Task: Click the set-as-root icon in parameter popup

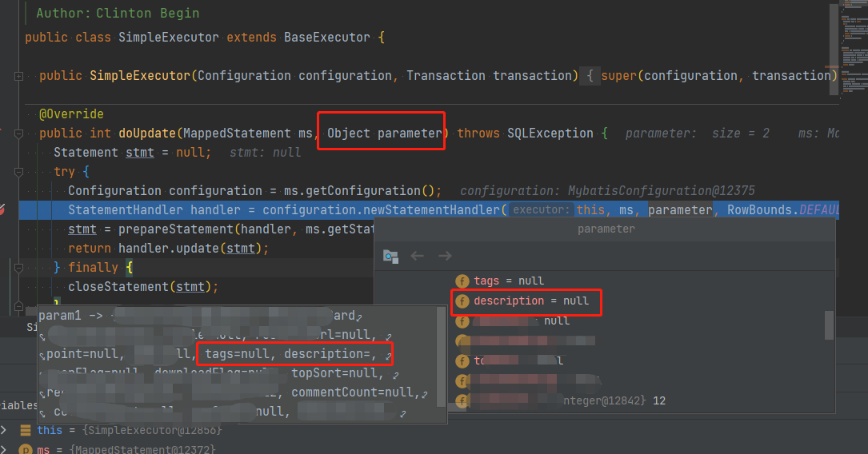Action: click(x=390, y=256)
